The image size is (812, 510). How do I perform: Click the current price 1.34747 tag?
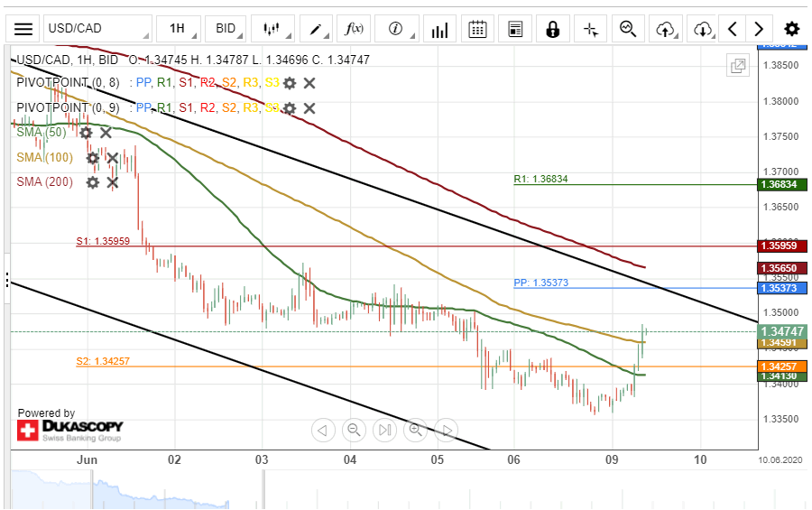(782, 331)
